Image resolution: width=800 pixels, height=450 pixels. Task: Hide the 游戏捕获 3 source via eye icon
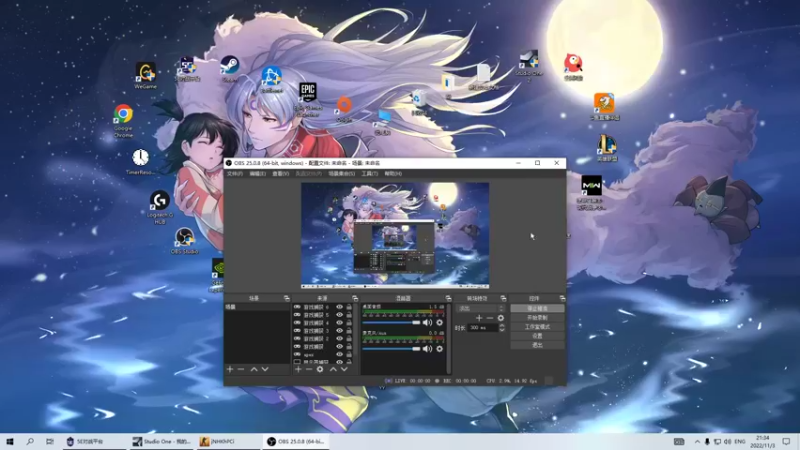(339, 331)
